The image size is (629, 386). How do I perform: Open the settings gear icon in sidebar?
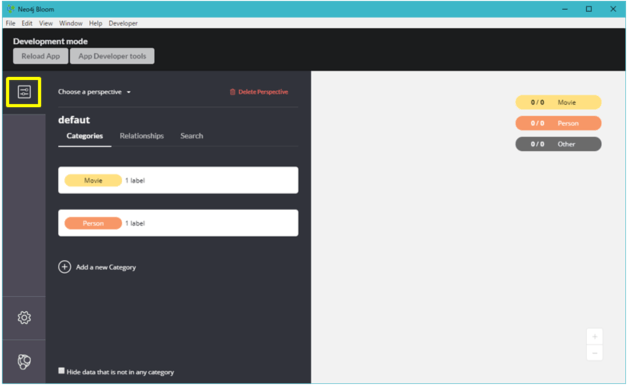click(x=24, y=318)
